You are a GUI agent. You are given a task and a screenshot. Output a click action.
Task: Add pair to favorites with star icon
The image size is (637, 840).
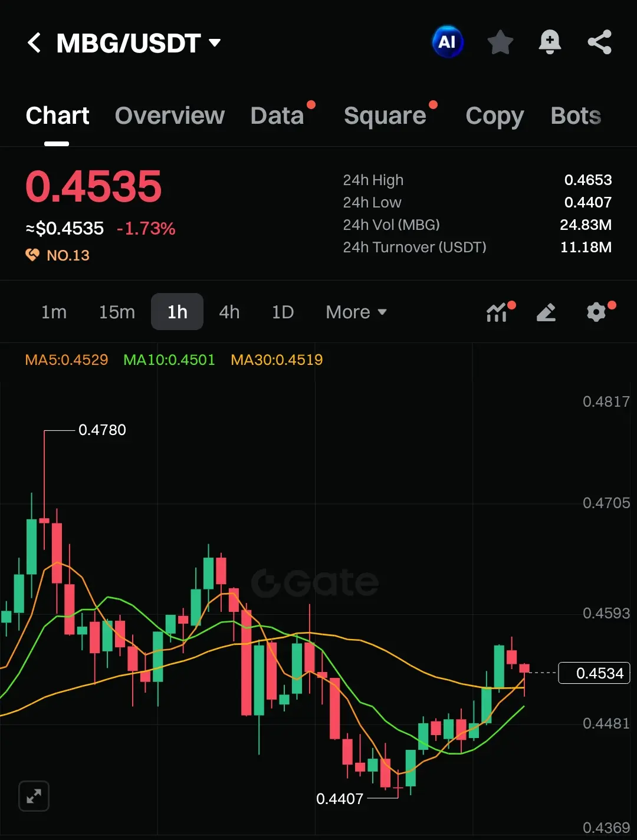coord(500,42)
